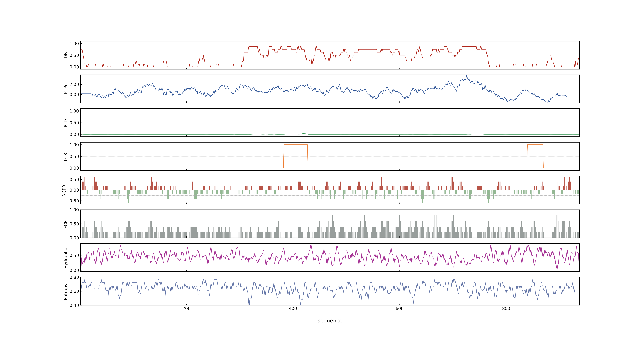Click the highest Pi-Pi peak near position 725
This screenshot has width=644, height=343.
pyautogui.click(x=466, y=75)
